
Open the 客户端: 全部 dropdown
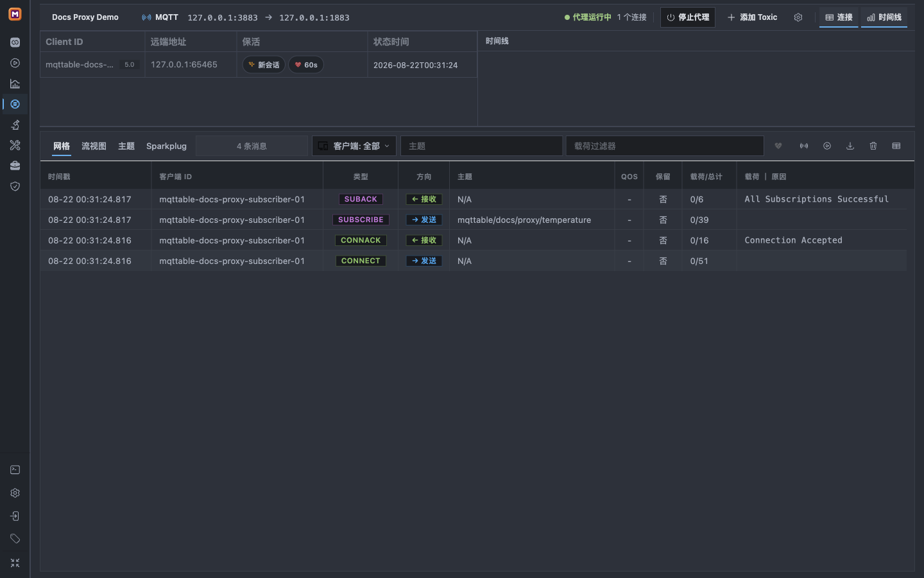354,146
